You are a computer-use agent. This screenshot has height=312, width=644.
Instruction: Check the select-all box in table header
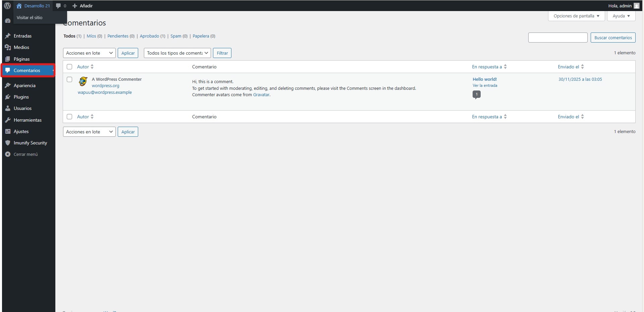click(x=69, y=67)
